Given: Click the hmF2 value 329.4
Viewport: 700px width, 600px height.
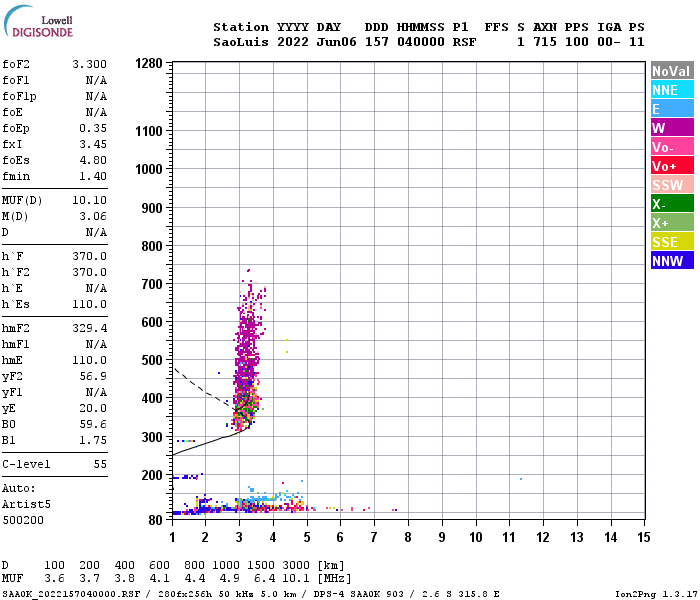Looking at the screenshot, I should coord(89,328).
